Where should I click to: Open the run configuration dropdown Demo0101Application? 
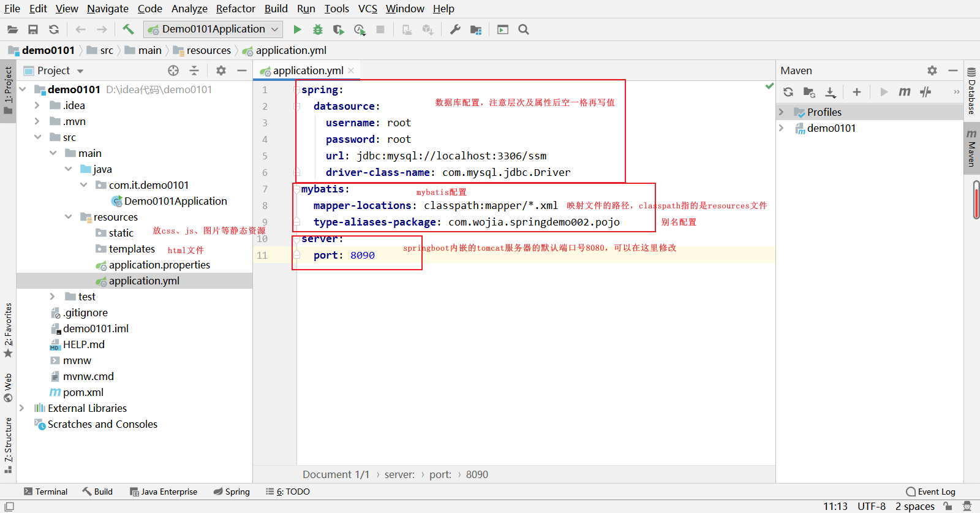tap(213, 29)
